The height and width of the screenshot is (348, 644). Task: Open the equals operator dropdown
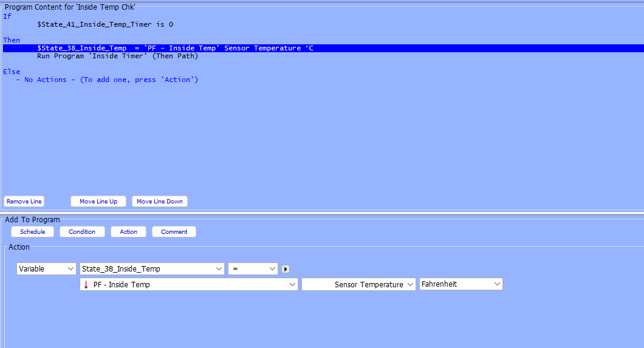click(x=253, y=269)
